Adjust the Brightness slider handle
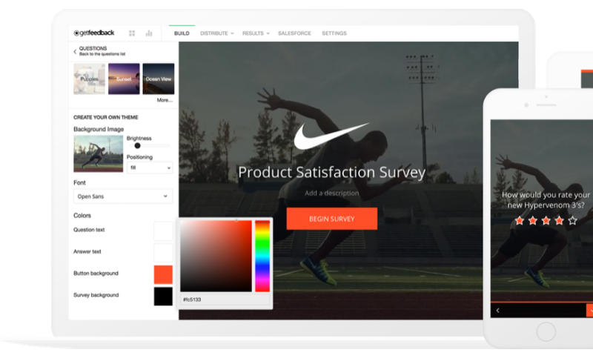The width and height of the screenshot is (593, 364). 137,146
